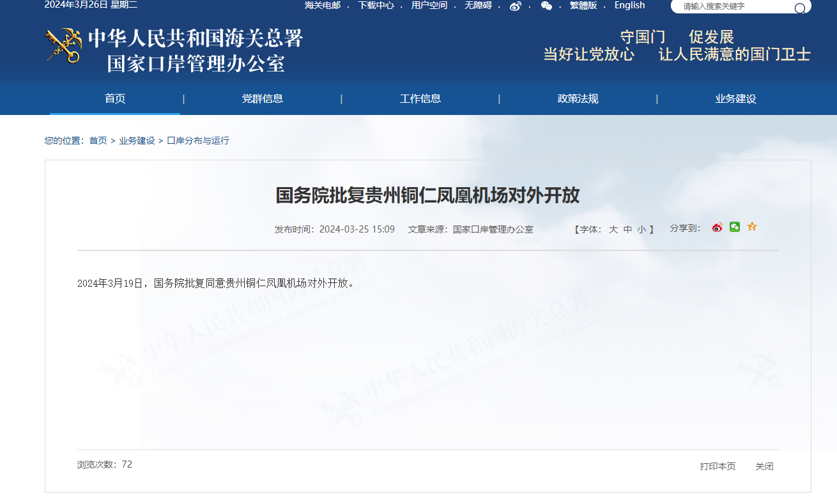Set font size to 小 (small)
The image size is (837, 504).
tap(641, 229)
